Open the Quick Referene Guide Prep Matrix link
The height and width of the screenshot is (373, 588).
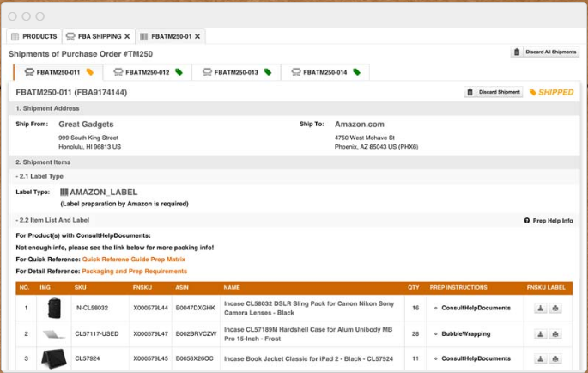coord(134,260)
